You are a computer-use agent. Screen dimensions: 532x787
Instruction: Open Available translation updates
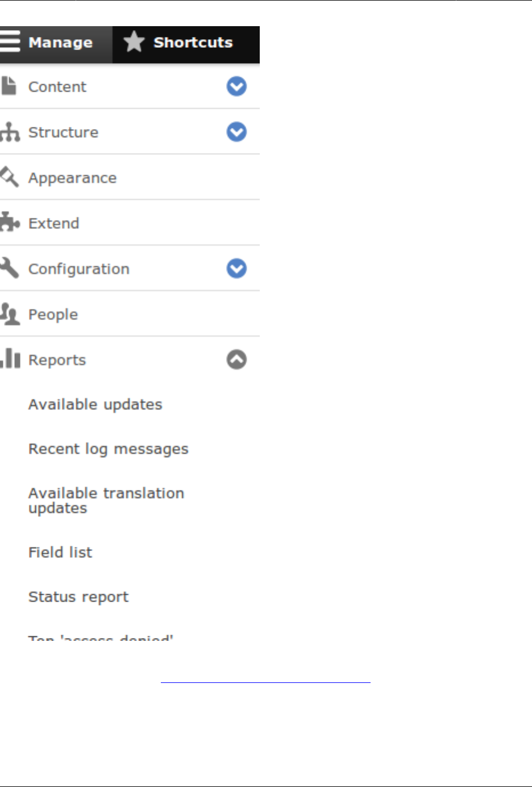coord(106,500)
